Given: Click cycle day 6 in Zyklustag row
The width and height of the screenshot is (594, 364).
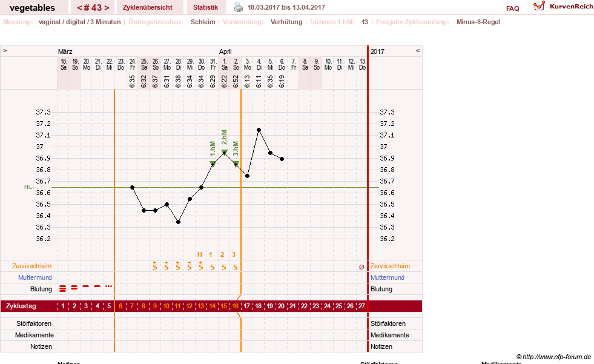Looking at the screenshot, I should click(x=120, y=306).
